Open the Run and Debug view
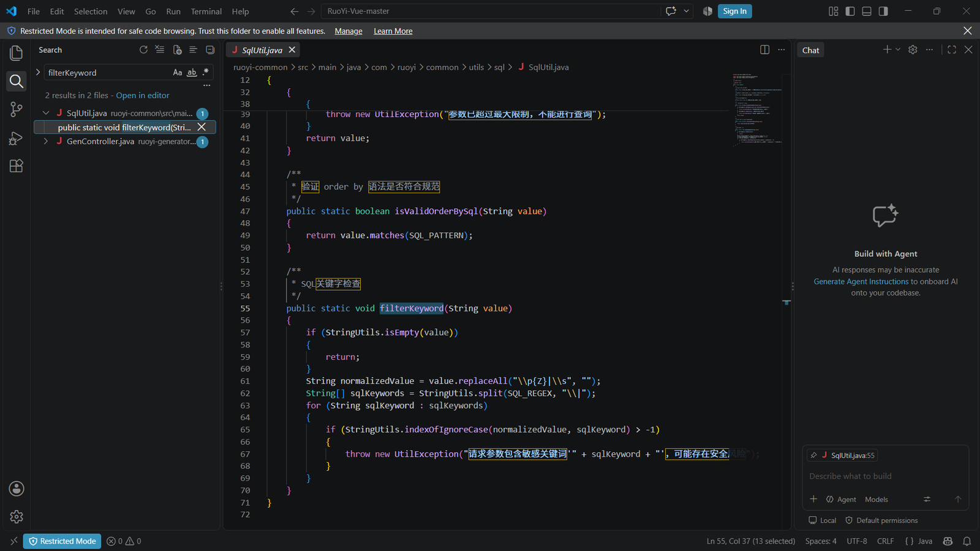Viewport: 980px width, 551px height. coord(17,138)
